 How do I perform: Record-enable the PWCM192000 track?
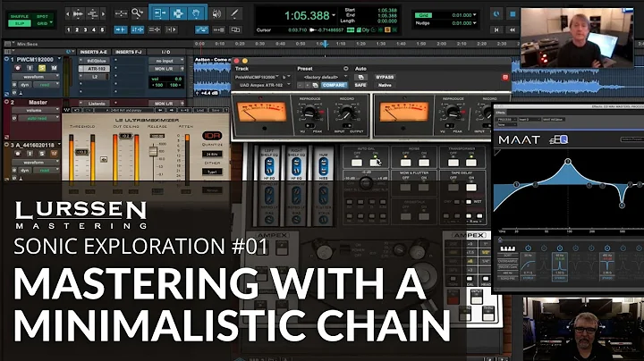18,68
